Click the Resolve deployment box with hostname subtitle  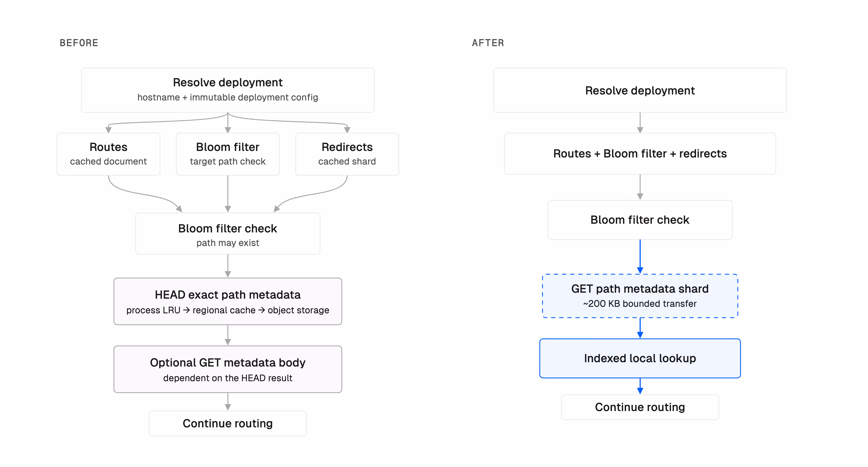click(228, 90)
